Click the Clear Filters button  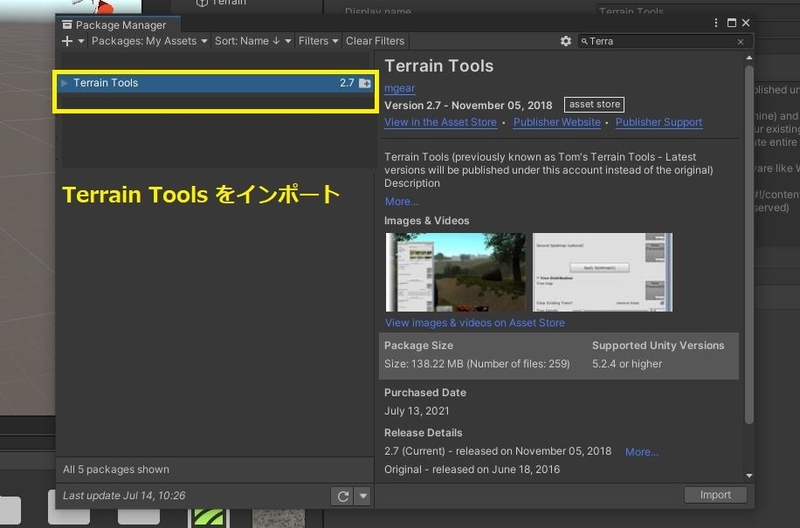(375, 41)
